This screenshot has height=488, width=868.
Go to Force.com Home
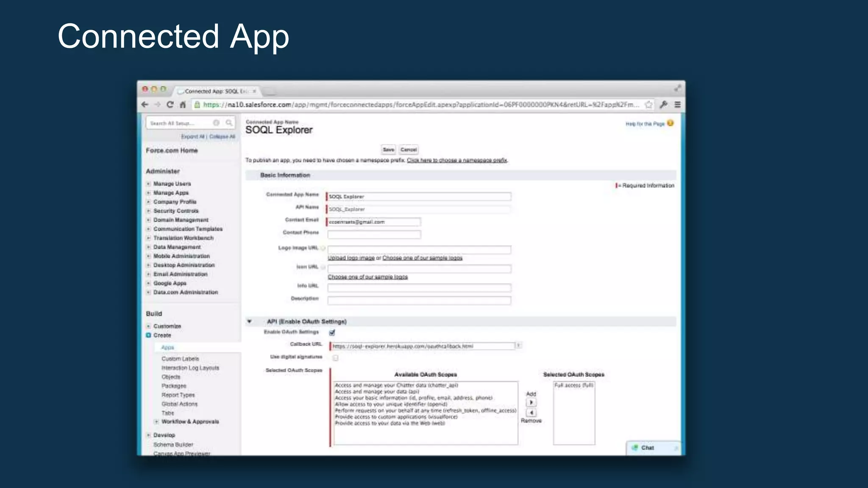[172, 150]
